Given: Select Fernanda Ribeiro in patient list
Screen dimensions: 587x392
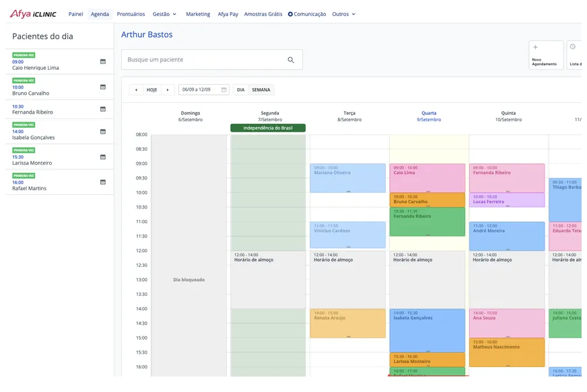Looking at the screenshot, I should point(59,109).
